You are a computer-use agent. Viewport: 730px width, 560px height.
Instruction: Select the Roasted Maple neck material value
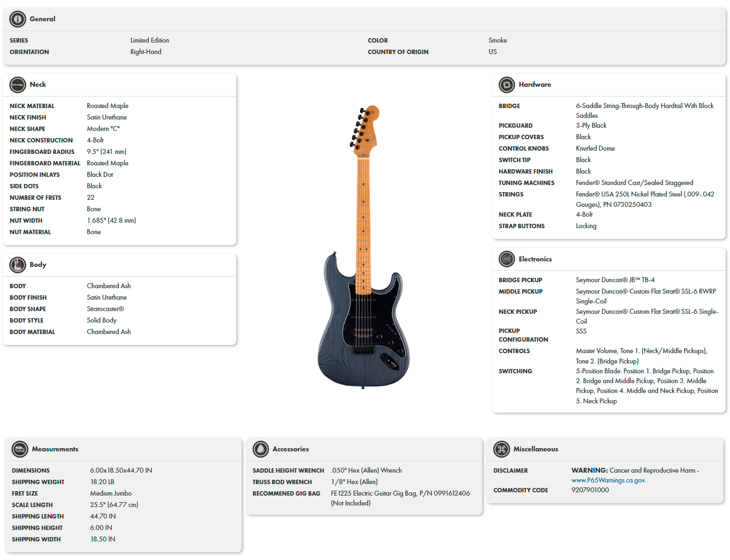107,105
